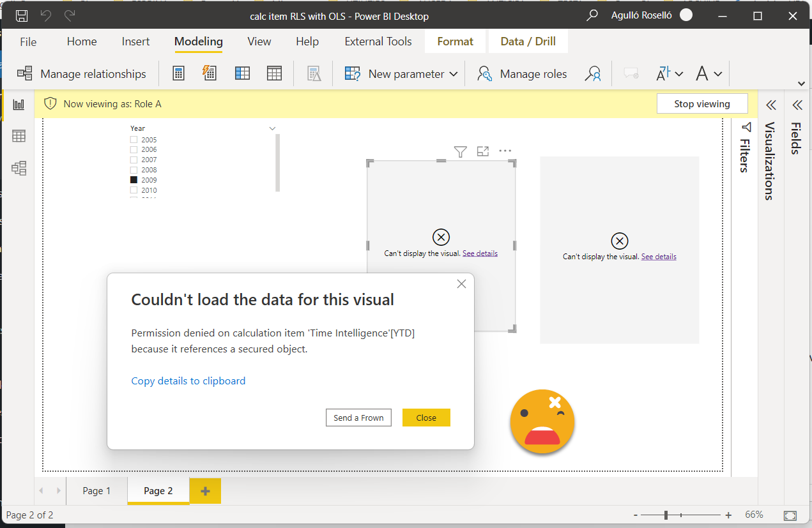Click the Focus mode icon above visual
The image size is (812, 528).
pyautogui.click(x=483, y=151)
